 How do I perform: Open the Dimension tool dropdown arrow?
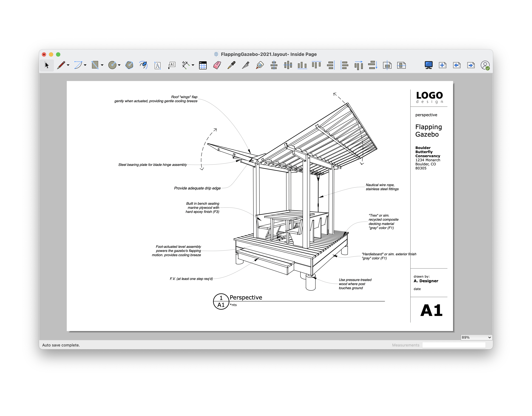[x=193, y=65]
